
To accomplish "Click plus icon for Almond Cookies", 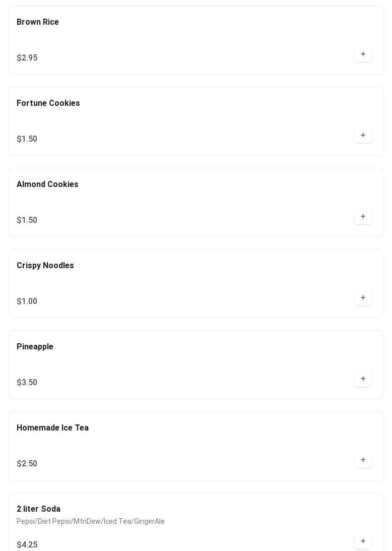I will [x=363, y=216].
